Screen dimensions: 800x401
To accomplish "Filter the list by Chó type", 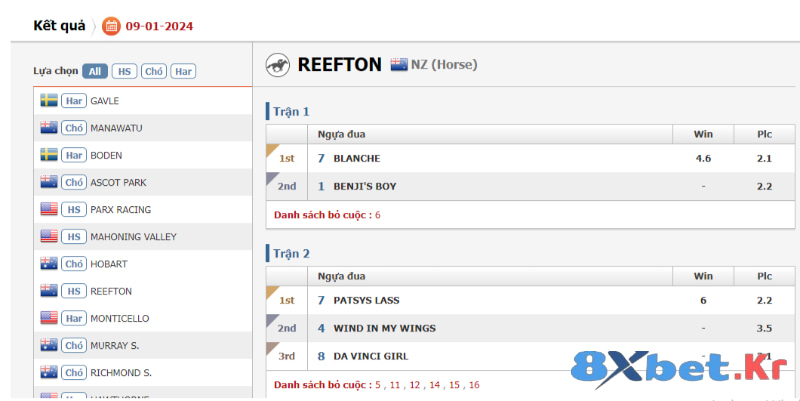I will [x=153, y=71].
